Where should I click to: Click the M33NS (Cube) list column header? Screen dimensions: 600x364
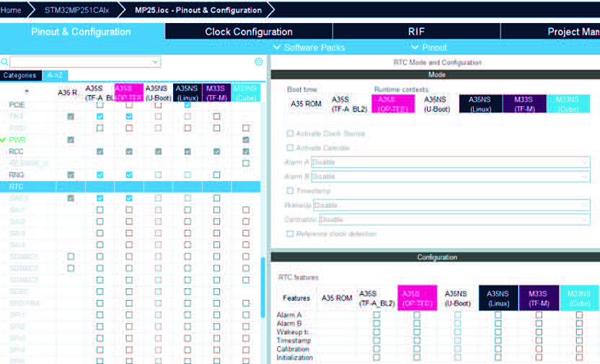[246, 93]
